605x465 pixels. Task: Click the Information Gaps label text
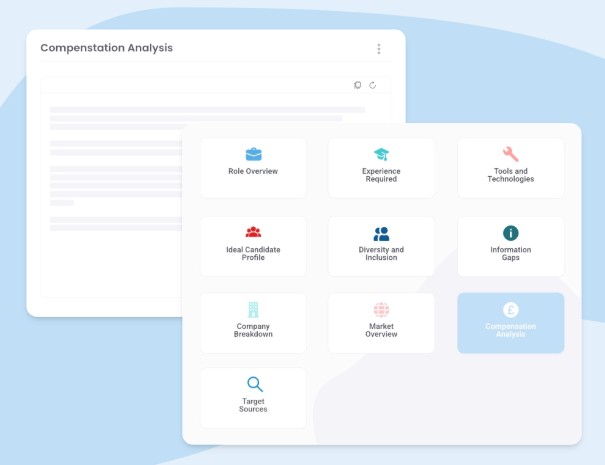coord(510,253)
